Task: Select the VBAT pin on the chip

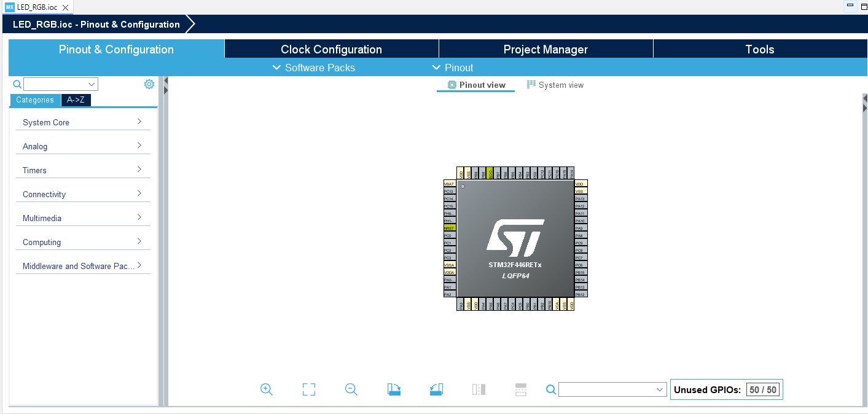Action: (450, 184)
